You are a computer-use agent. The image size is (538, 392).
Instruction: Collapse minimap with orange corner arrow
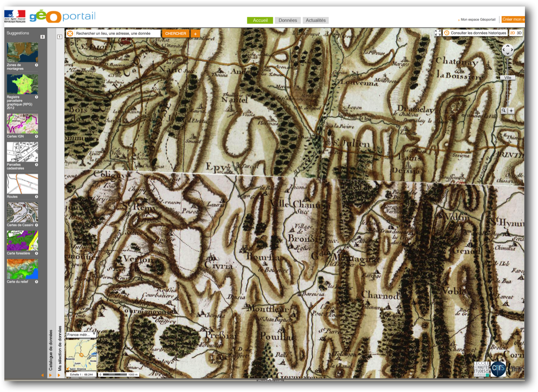(x=68, y=369)
